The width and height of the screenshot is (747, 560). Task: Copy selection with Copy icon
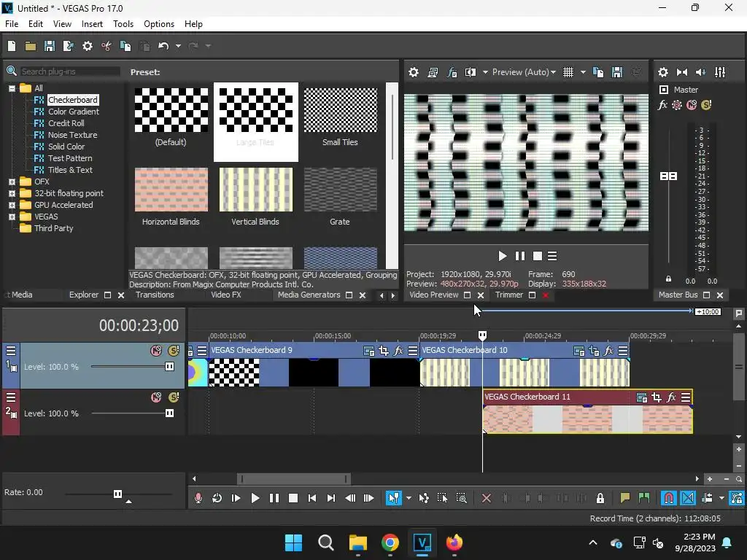click(x=125, y=46)
